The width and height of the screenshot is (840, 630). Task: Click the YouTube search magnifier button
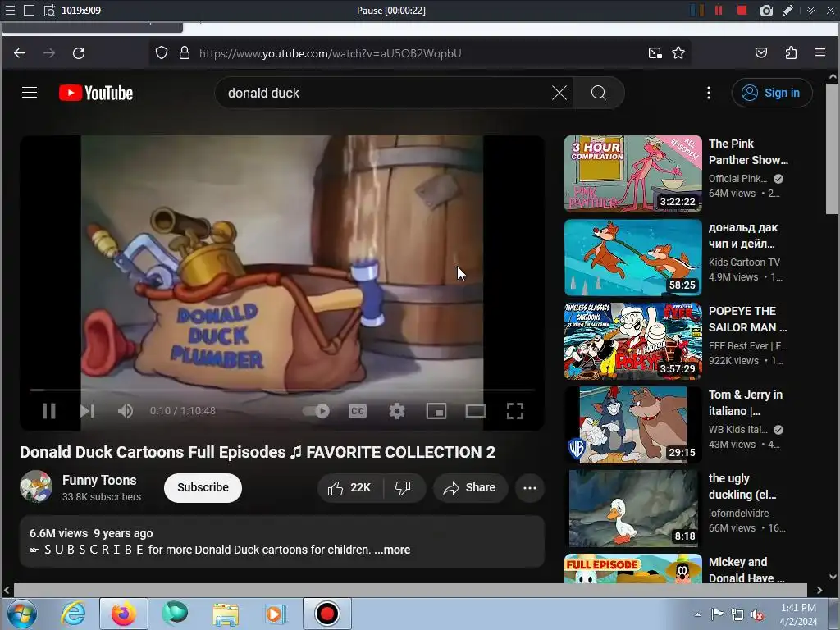coord(598,93)
